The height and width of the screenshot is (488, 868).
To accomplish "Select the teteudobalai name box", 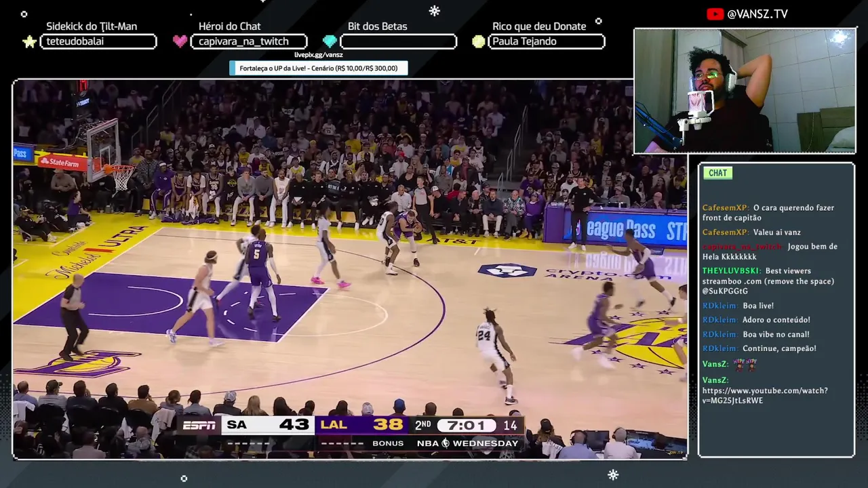I will pos(98,41).
